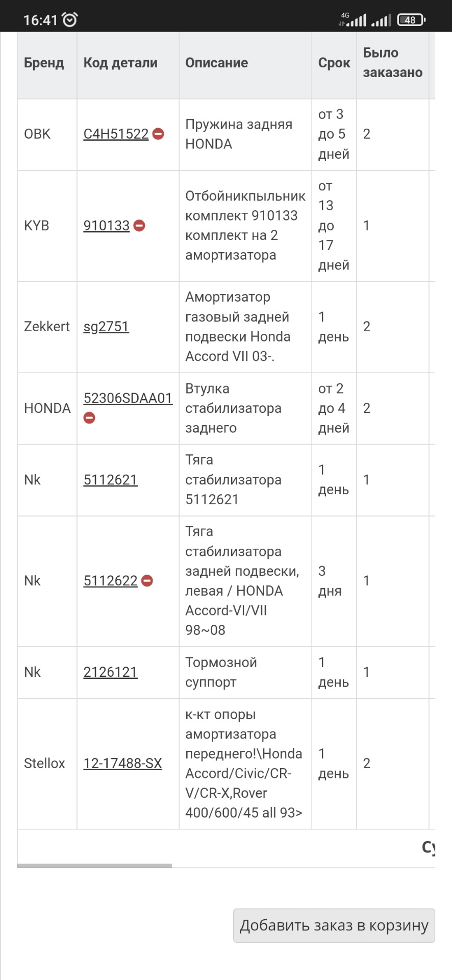Open part code 910133 link
This screenshot has width=452, height=980.
[x=107, y=226]
